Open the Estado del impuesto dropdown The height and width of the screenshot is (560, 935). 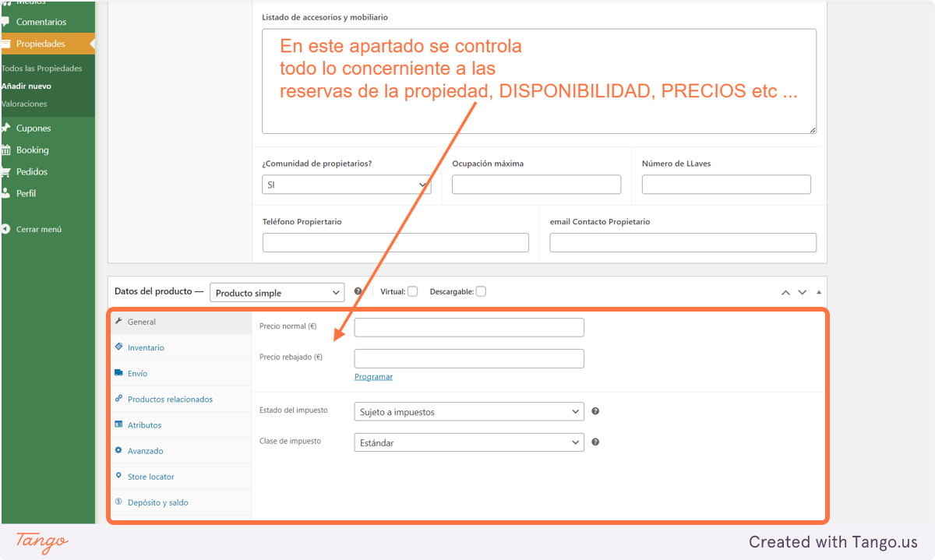(469, 411)
